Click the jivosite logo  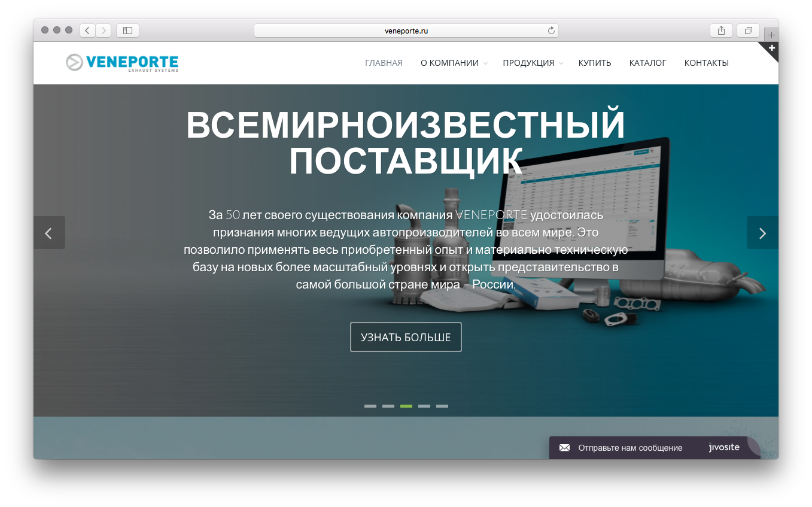724,447
